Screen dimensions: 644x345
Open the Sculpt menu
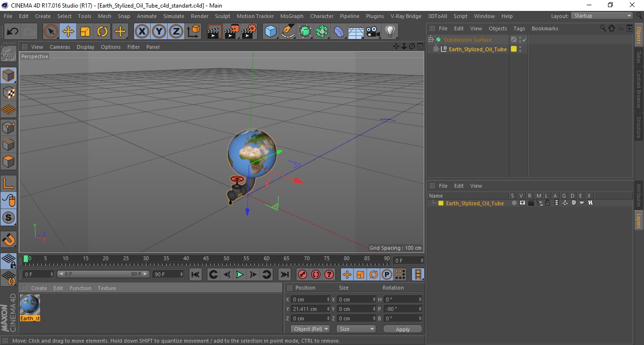(223, 16)
